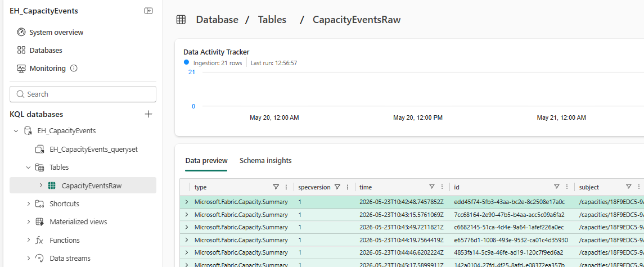Click the table grid icon in breadcrumb
Screen dimensions: 644x267
point(181,19)
